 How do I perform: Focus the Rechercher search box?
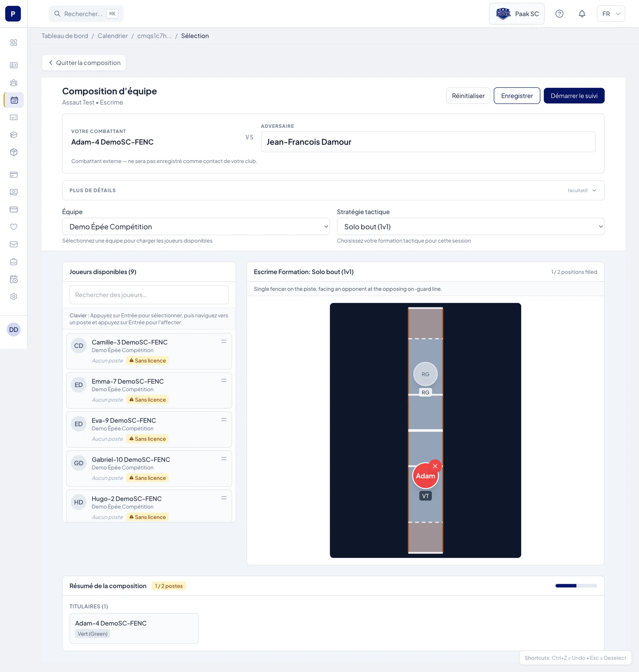pos(86,14)
